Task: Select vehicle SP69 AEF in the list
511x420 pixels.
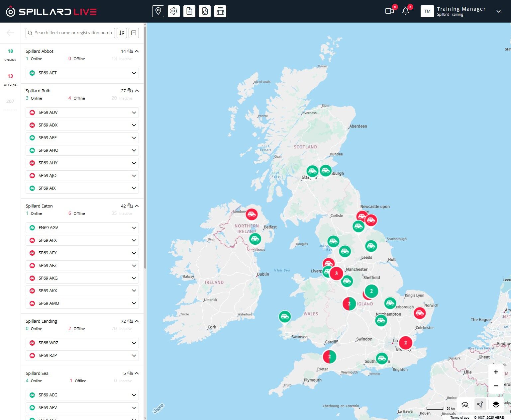Action: point(82,138)
